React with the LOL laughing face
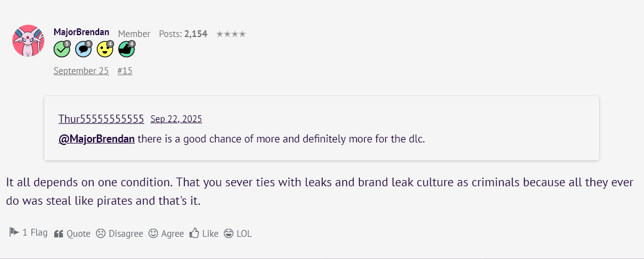Viewport: 644px width, 259px height. [229, 234]
